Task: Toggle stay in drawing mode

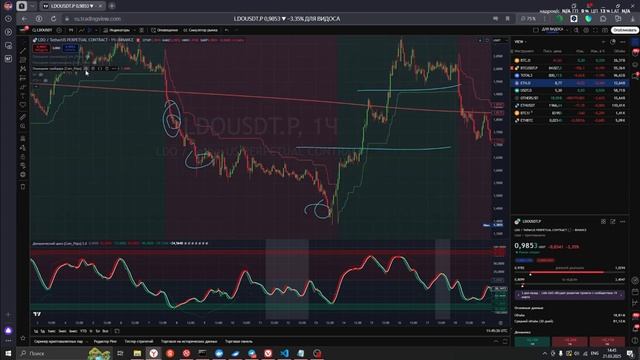Action: coord(23,148)
